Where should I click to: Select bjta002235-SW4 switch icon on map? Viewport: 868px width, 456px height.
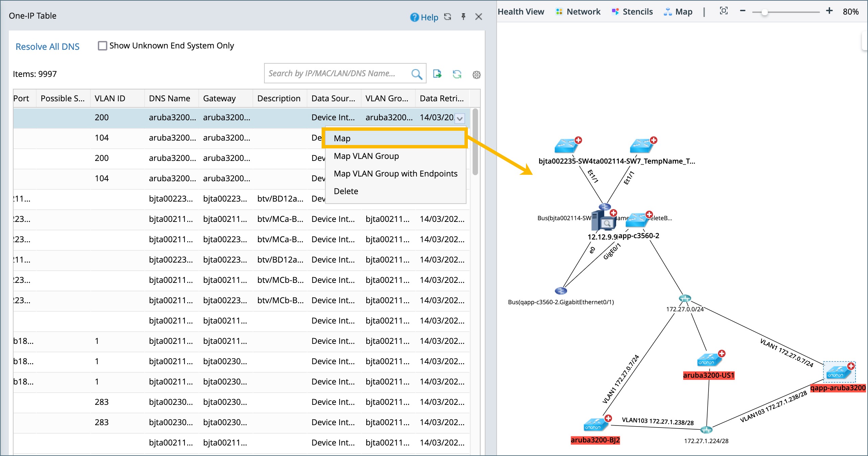click(x=566, y=146)
